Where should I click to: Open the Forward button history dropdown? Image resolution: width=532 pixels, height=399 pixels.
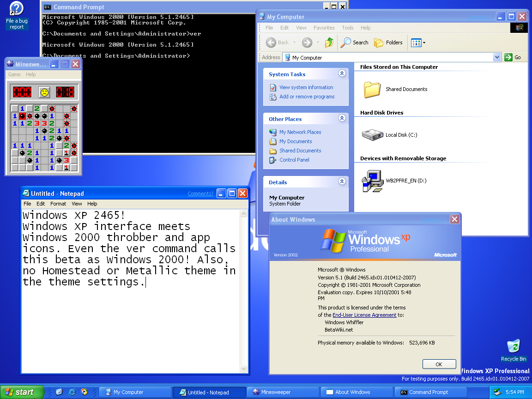point(318,42)
